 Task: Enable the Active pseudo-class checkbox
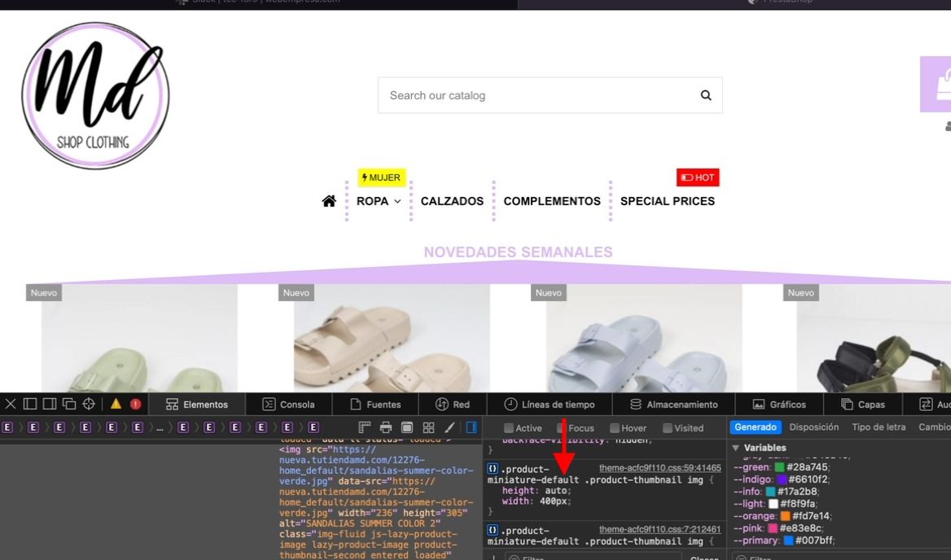509,428
